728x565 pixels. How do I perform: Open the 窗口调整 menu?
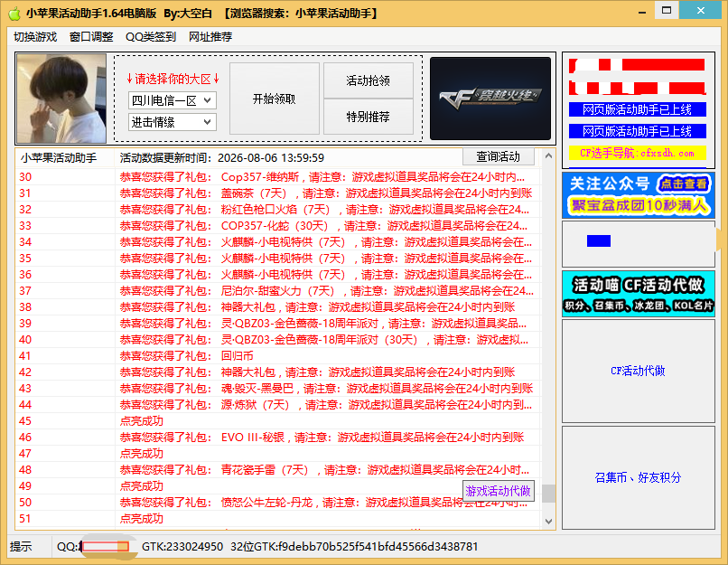tap(91, 37)
